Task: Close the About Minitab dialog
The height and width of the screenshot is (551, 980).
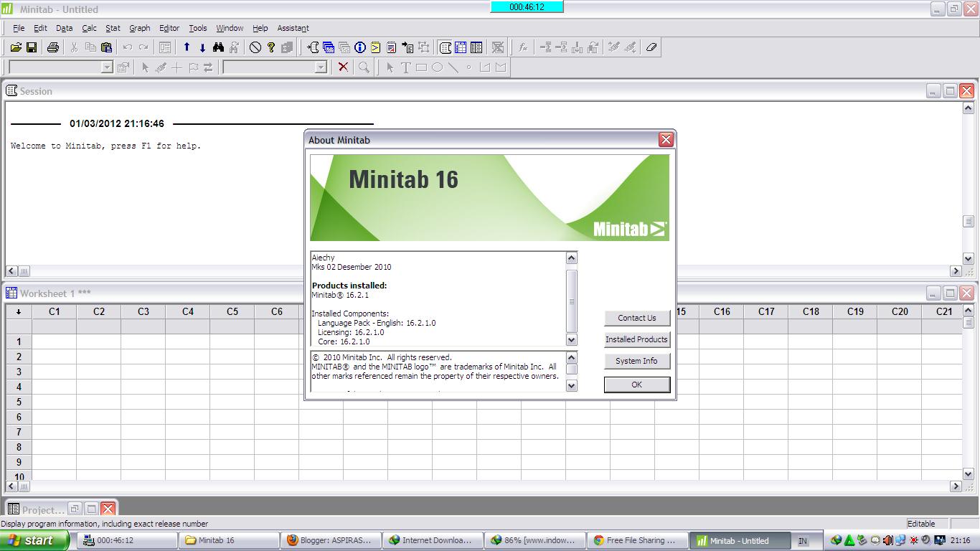Action: [666, 139]
